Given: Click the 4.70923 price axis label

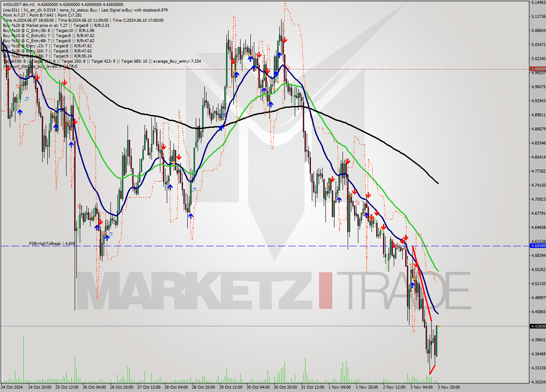Looking at the screenshot, I should pos(538,199).
